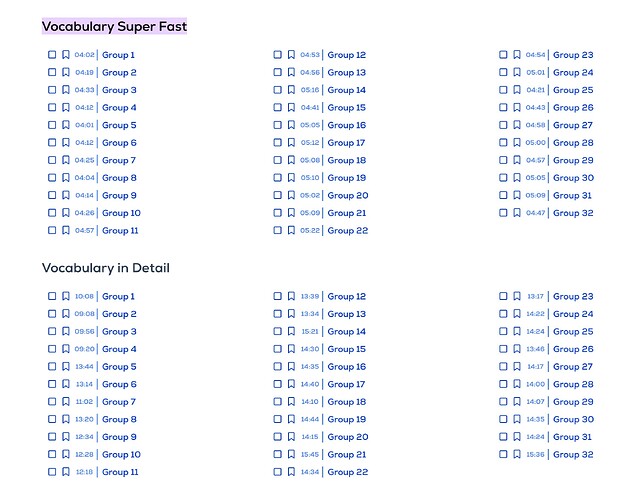
Task: Mark Super Fast Group 30 as complete
Action: coord(503,178)
